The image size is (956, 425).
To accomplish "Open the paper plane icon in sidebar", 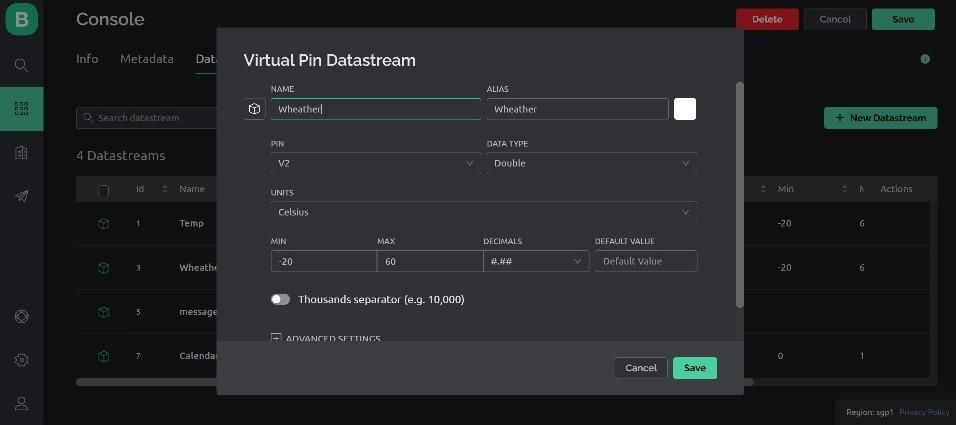I will click(21, 196).
